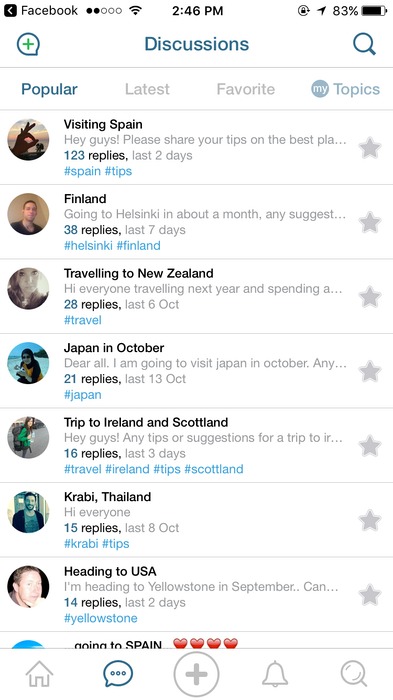Select the my Topics tab
The width and height of the screenshot is (393, 700).
click(x=346, y=89)
